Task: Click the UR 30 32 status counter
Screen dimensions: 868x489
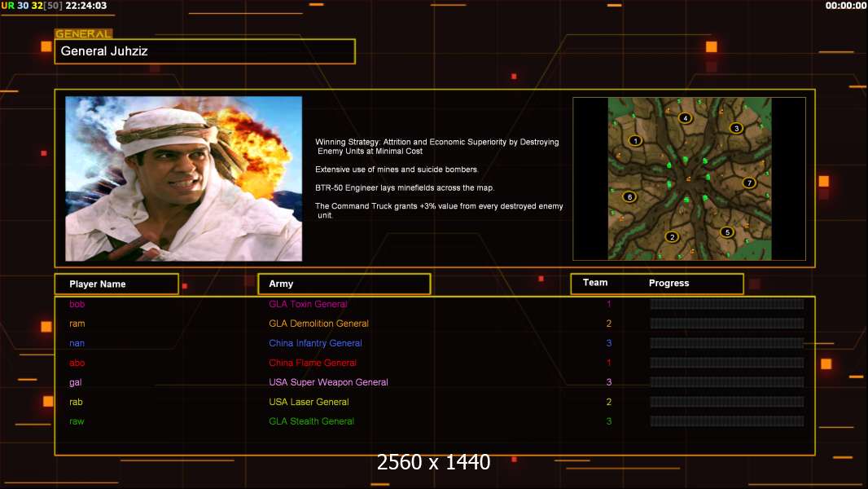Action: coord(33,6)
